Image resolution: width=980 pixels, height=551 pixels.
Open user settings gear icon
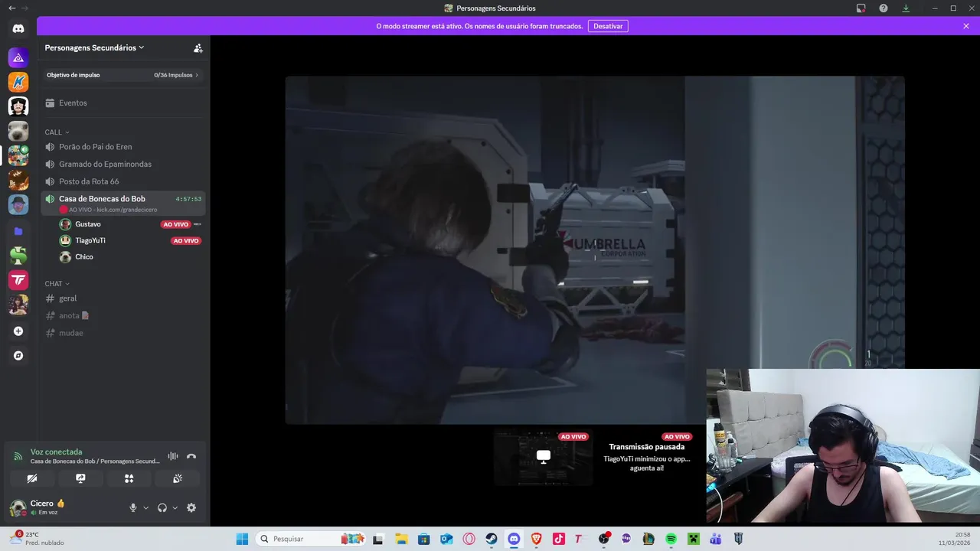(x=191, y=507)
